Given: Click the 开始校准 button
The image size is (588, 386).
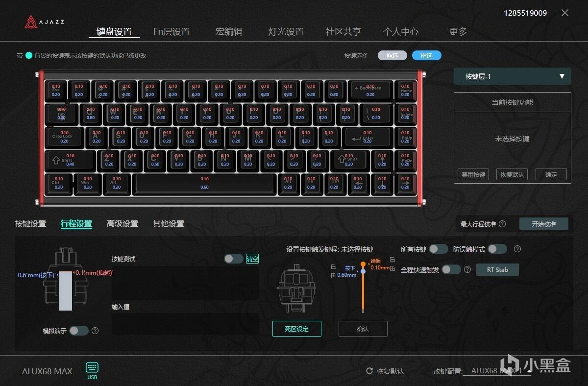Looking at the screenshot, I should tap(544, 224).
